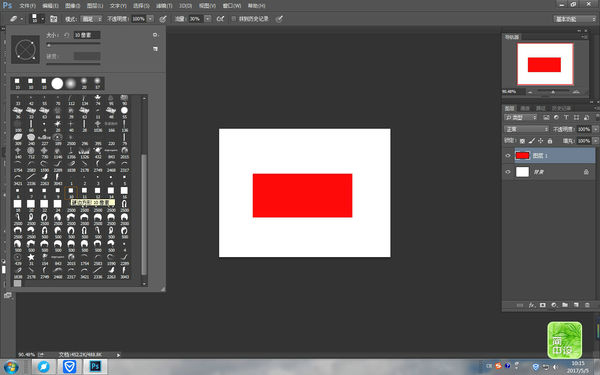Switch to the Layers tab
Image resolution: width=600 pixels, height=375 pixels.
(509, 109)
